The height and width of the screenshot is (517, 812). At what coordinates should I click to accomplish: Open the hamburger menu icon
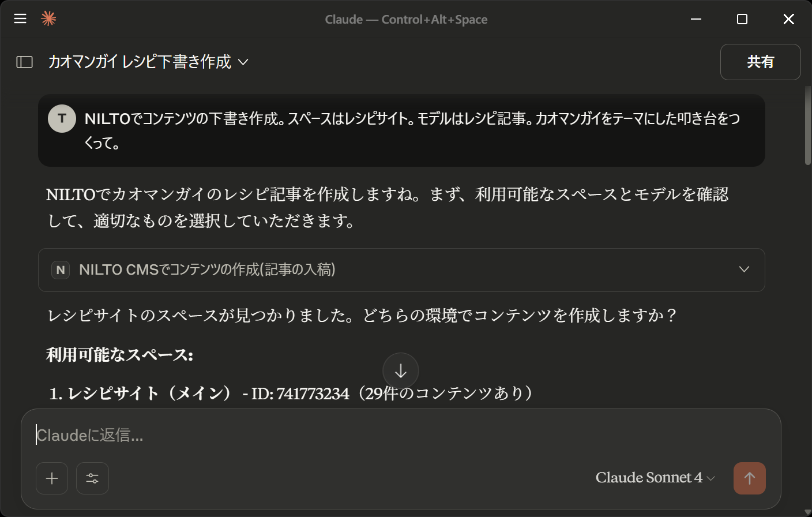(20, 19)
